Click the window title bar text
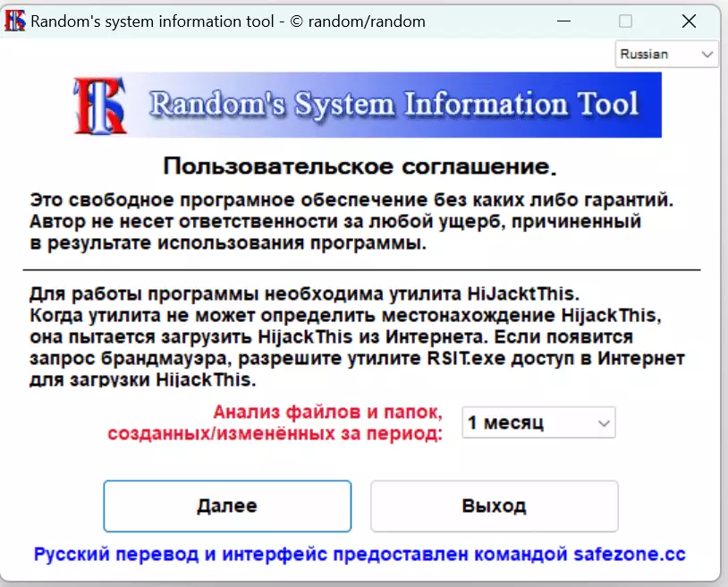 (228, 21)
